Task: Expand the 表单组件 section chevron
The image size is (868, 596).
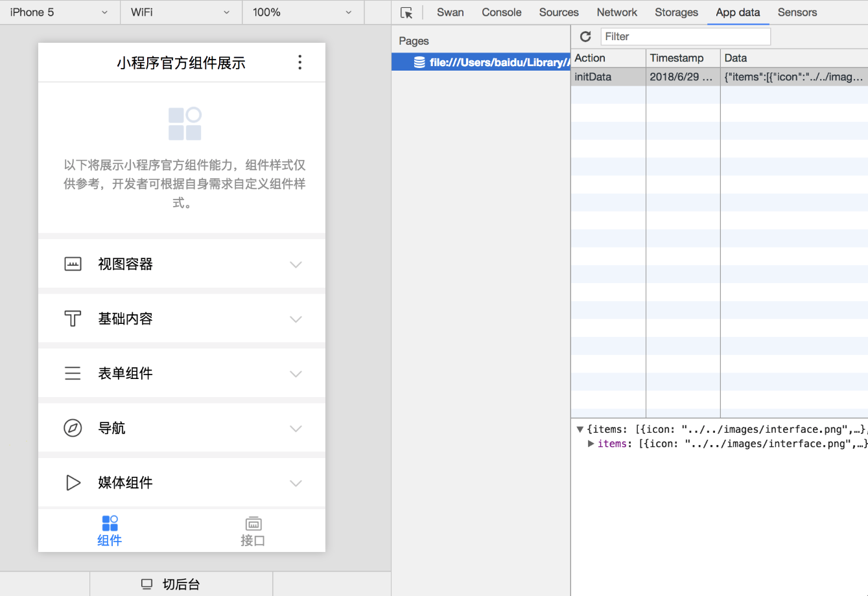Action: click(x=296, y=374)
